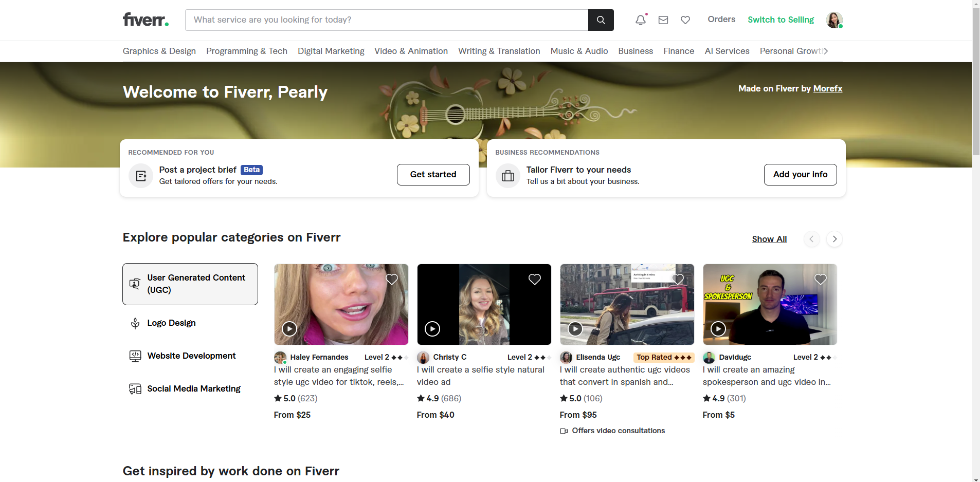
Task: Focus the service search input field
Action: [x=386, y=20]
